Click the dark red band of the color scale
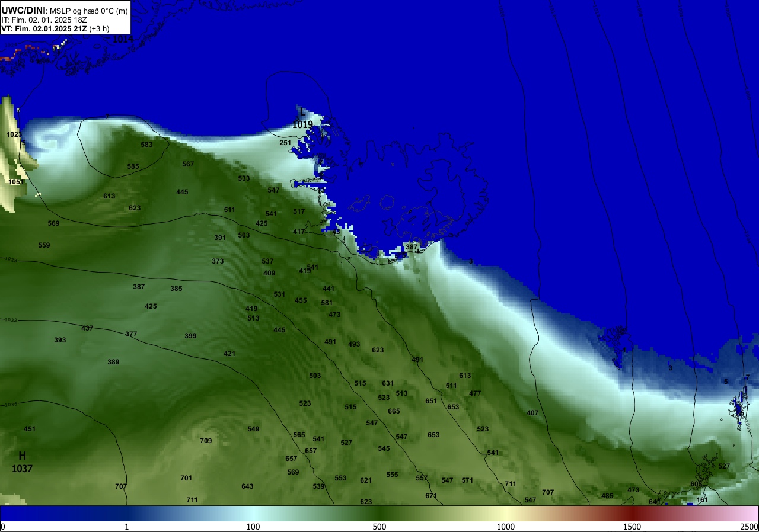Screen dimensions: 759x532 click(x=632, y=513)
